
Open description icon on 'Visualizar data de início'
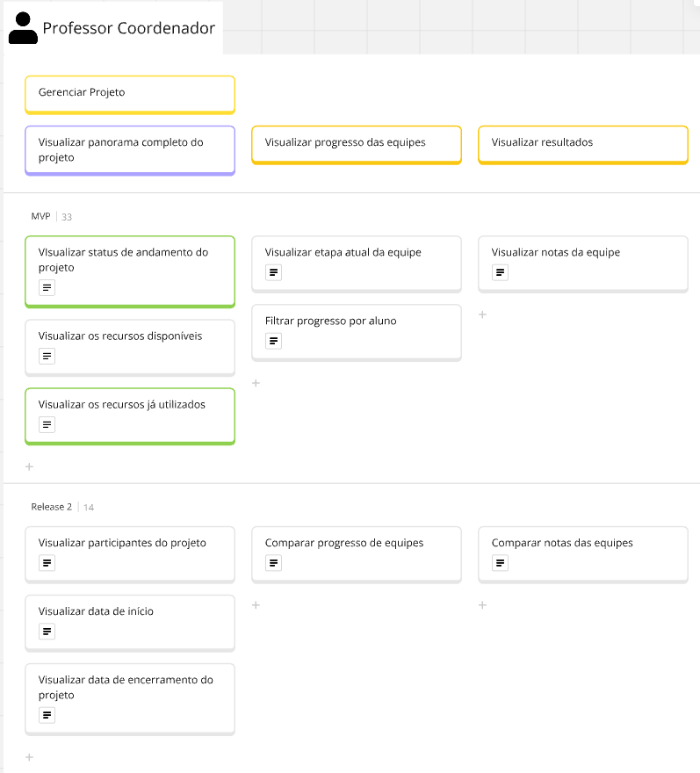point(47,631)
